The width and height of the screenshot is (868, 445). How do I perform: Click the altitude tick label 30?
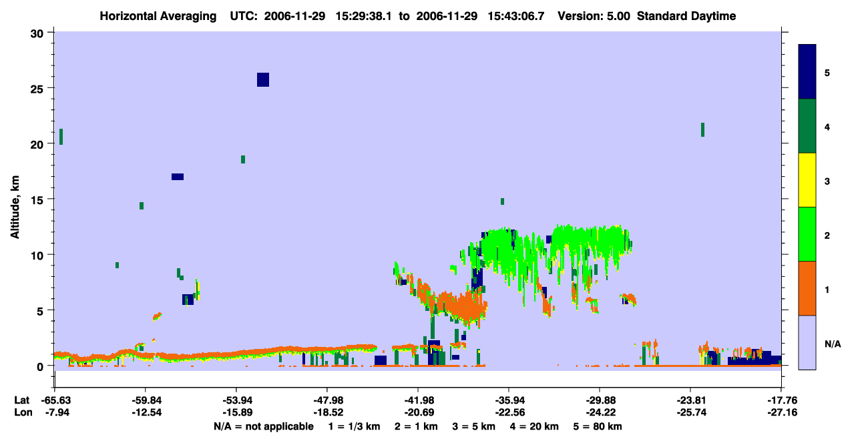[39, 33]
